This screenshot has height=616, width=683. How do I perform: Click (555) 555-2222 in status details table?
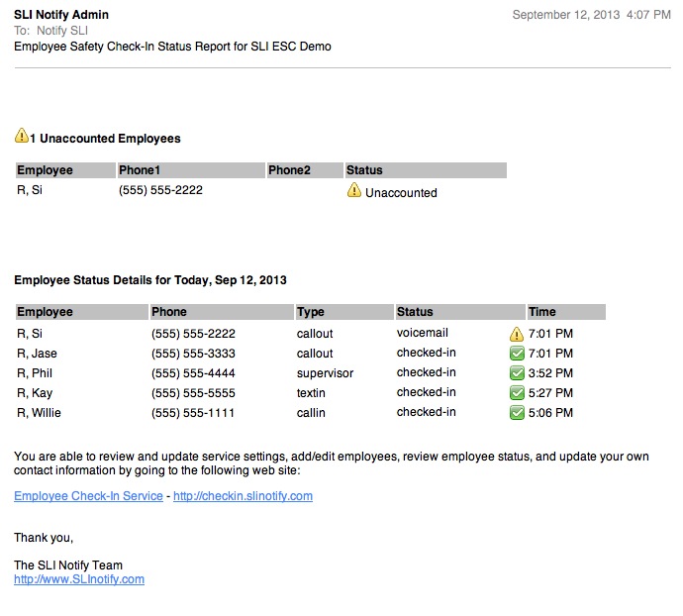193,334
